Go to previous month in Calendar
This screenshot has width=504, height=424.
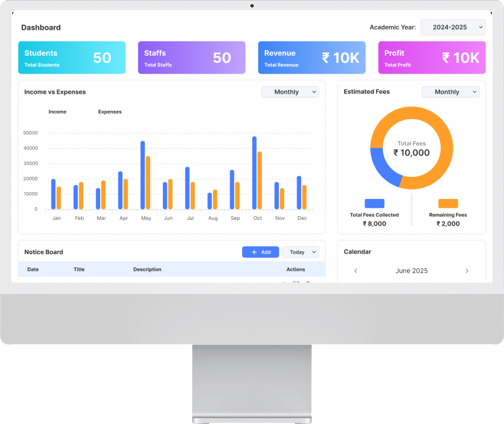356,271
